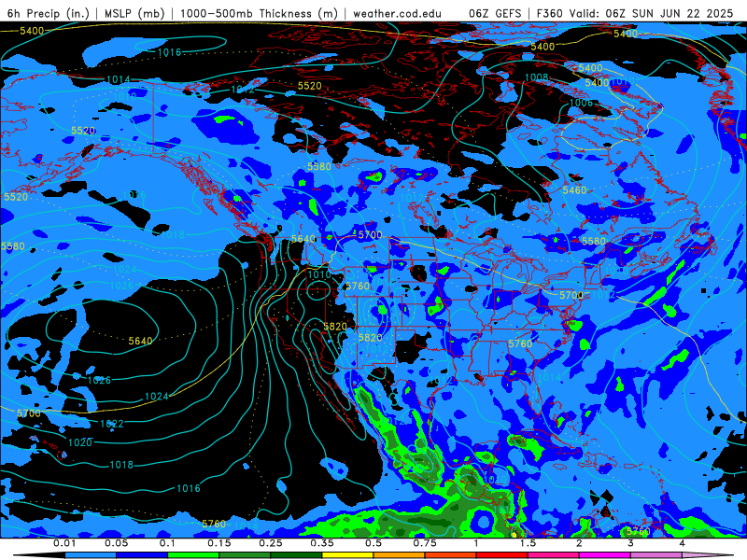Click the 0.15 legend scale value
747x560 pixels.
[219, 543]
